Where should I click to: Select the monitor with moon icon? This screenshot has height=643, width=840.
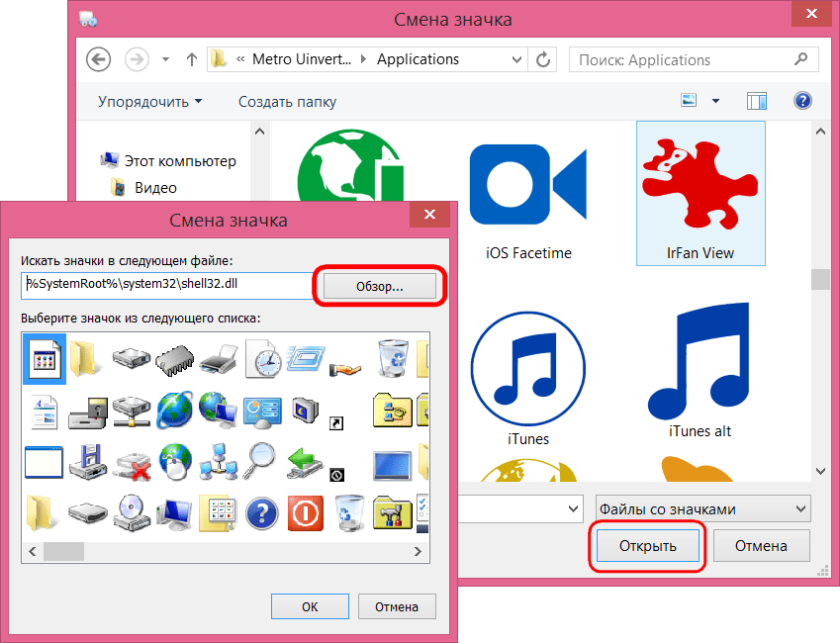[x=306, y=411]
